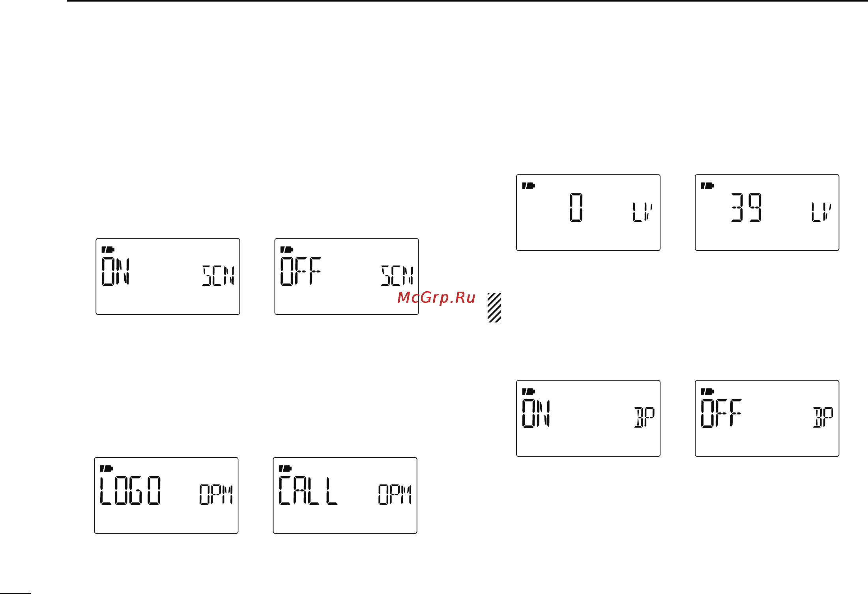Select the ON text beside BP

point(536,413)
